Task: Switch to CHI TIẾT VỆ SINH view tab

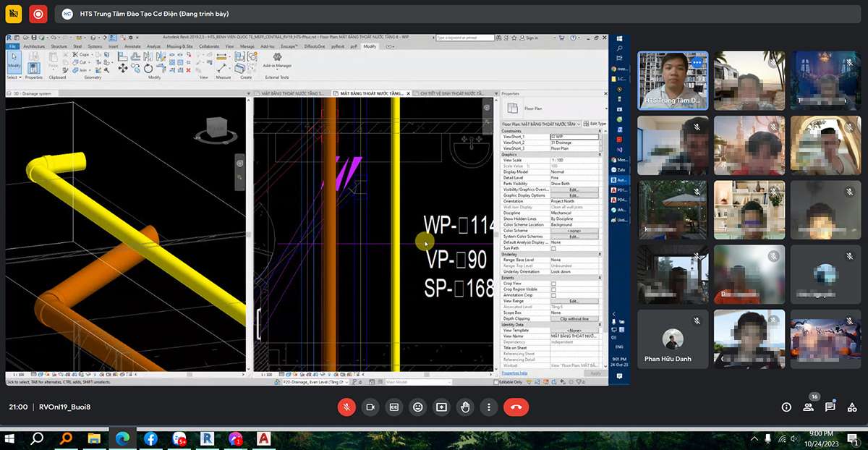Action: (x=452, y=93)
